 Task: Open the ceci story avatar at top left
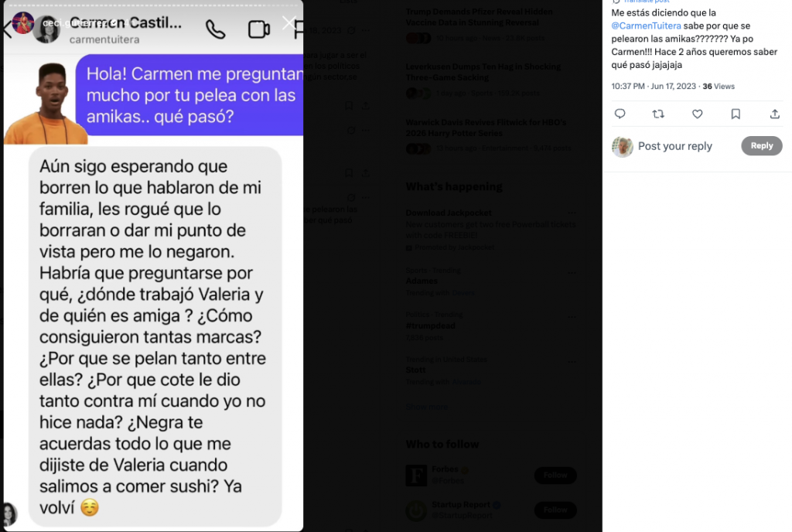pos(22,22)
